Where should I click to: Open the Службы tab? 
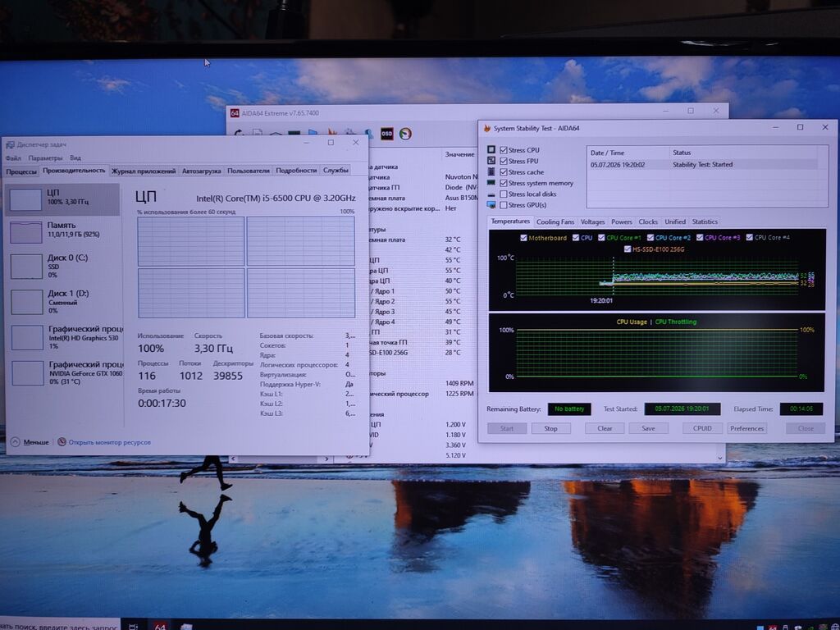pos(336,170)
